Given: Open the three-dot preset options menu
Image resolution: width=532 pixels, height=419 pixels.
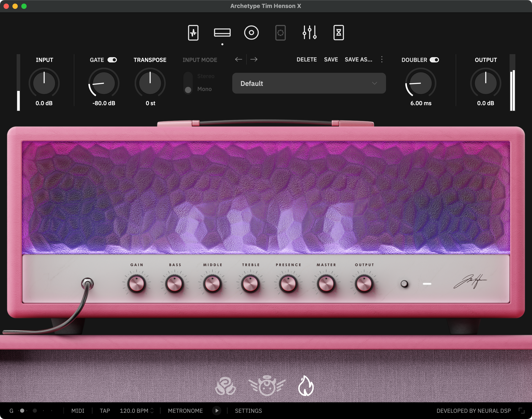Looking at the screenshot, I should point(382,60).
